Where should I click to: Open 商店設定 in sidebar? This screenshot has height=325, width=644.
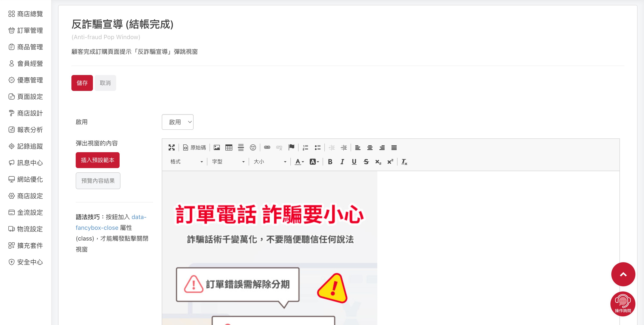(x=26, y=196)
